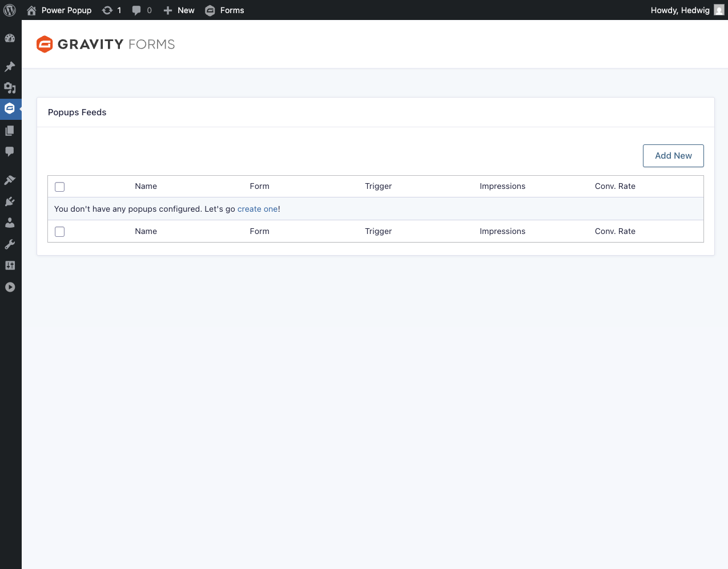
Task: Open the Forms menu in admin bar
Action: pyautogui.click(x=225, y=10)
